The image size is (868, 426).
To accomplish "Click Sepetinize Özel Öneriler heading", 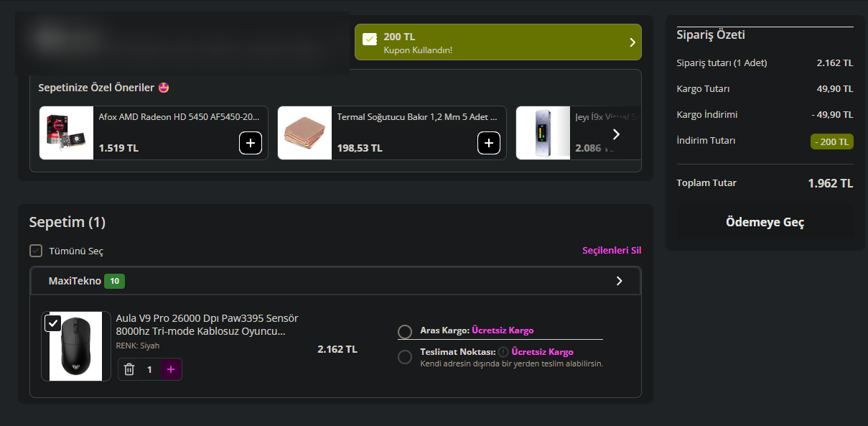I will [x=103, y=88].
